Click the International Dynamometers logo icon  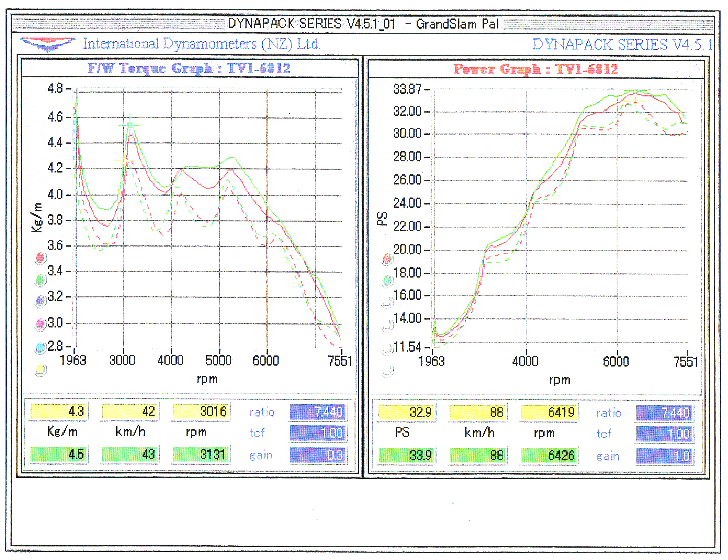[x=47, y=44]
